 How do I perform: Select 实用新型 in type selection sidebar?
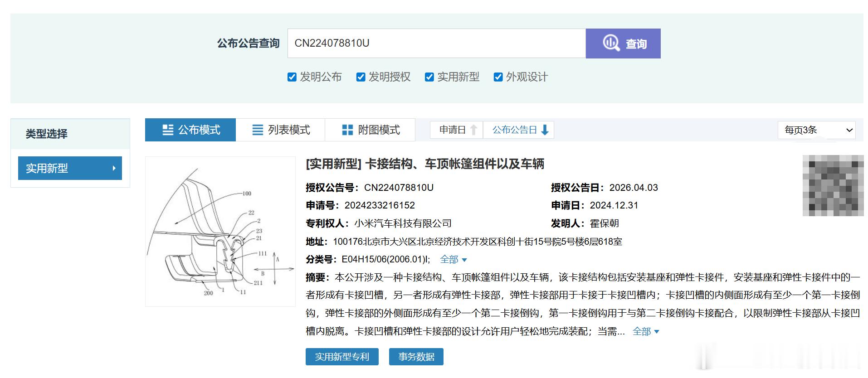[70, 168]
